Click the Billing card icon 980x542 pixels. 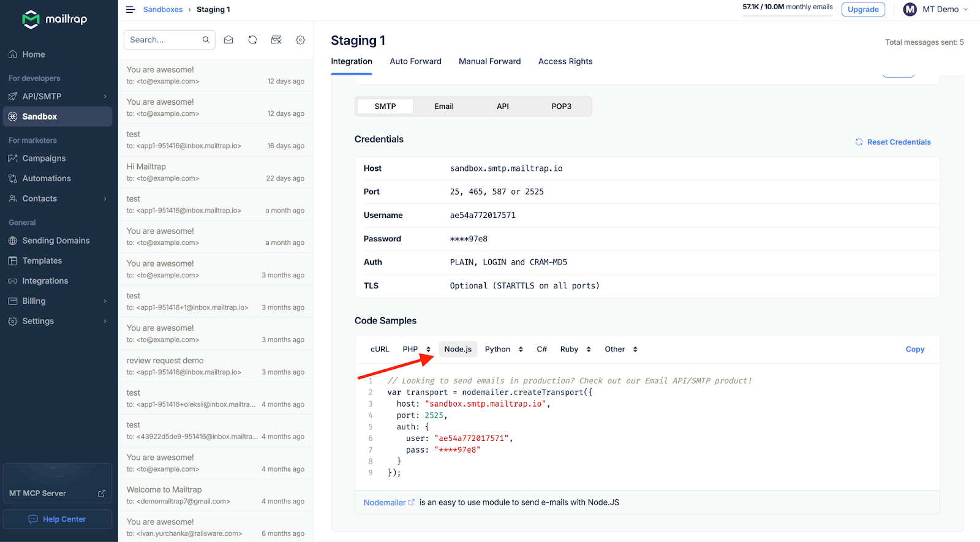pos(13,301)
